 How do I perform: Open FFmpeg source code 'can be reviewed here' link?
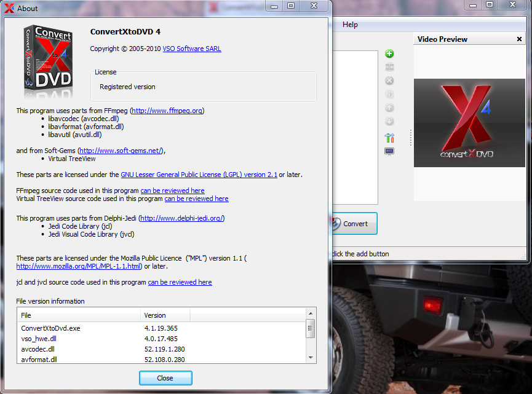coord(172,191)
